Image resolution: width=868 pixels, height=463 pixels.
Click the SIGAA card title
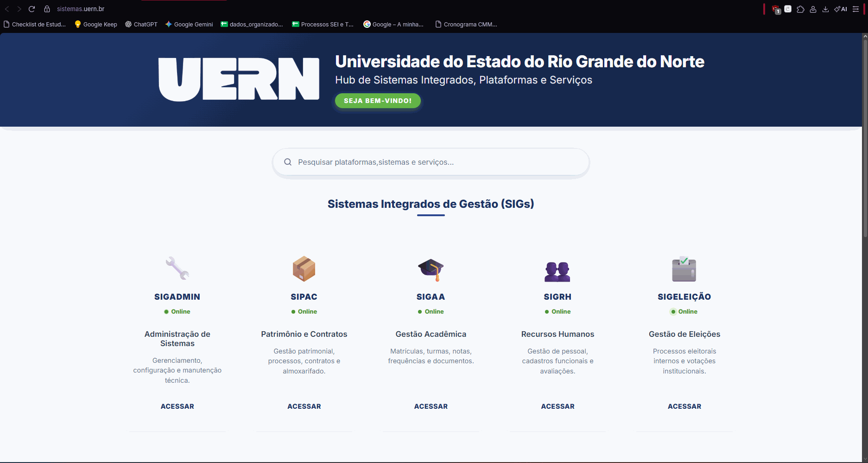pyautogui.click(x=431, y=296)
